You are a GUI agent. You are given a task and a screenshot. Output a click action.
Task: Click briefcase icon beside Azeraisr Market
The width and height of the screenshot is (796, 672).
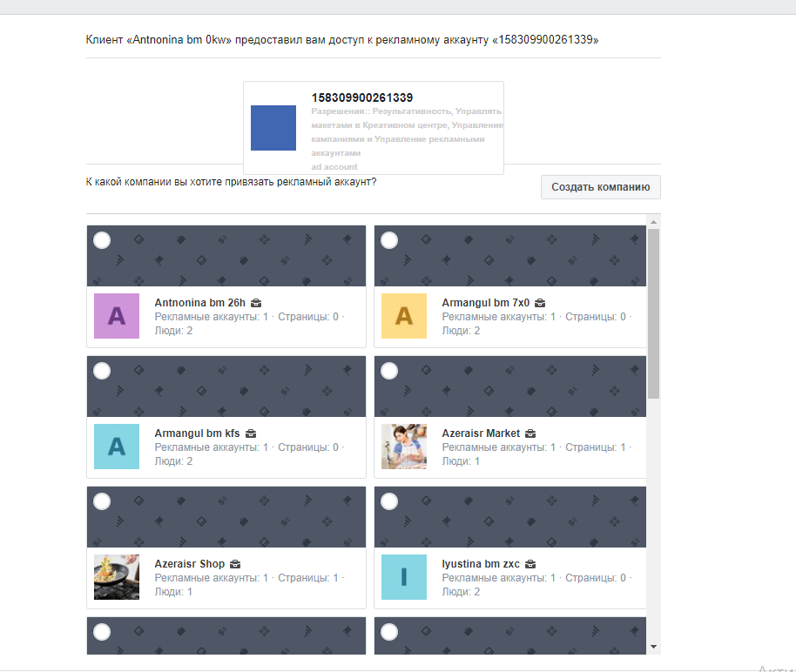coord(530,433)
